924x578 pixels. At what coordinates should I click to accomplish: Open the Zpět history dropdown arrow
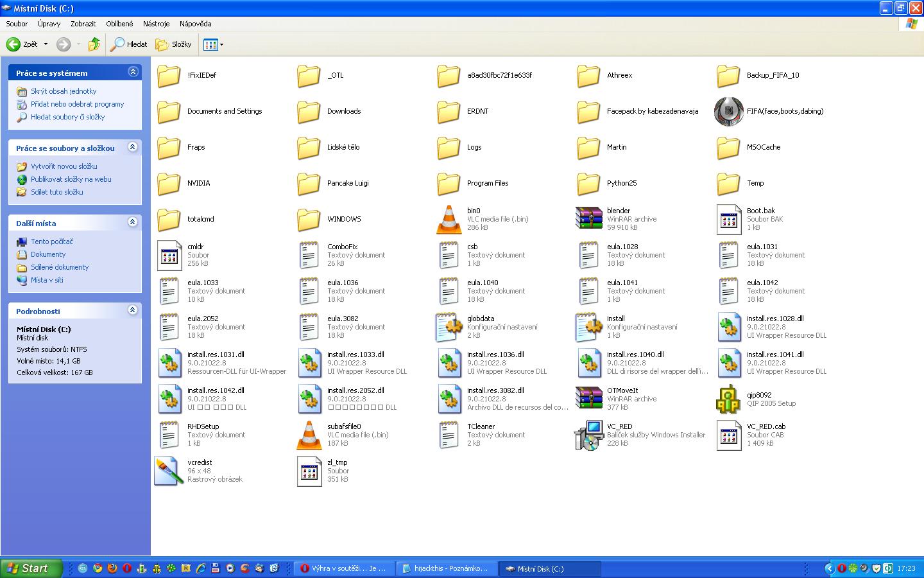point(46,44)
